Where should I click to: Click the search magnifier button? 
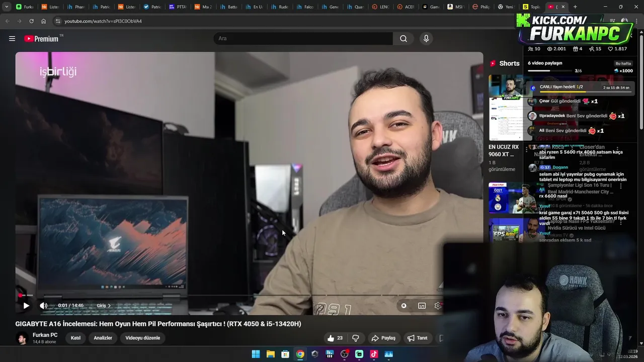[x=404, y=39]
